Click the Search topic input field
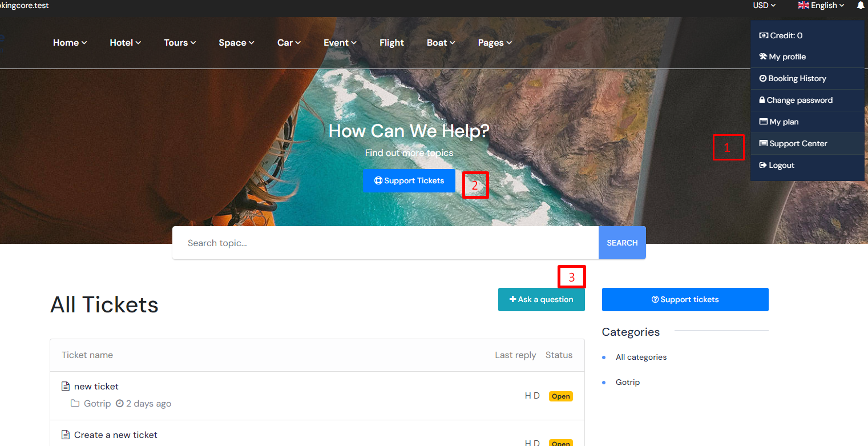 (385, 243)
